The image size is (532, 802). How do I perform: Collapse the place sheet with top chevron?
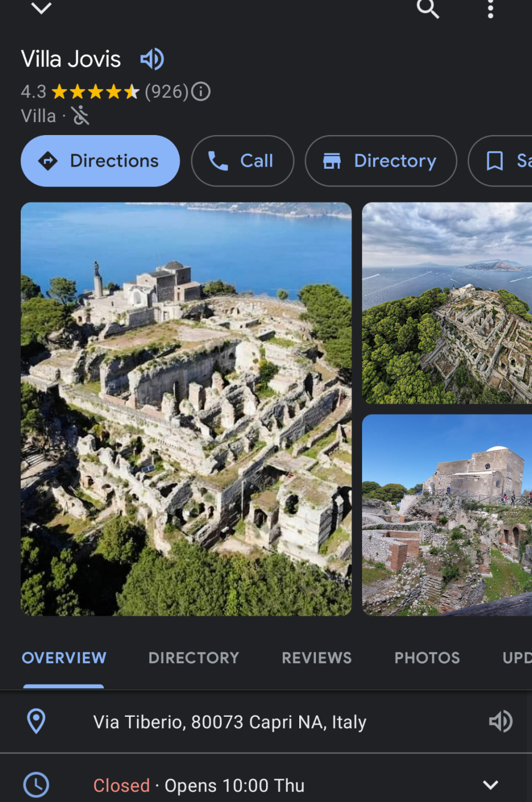[41, 8]
